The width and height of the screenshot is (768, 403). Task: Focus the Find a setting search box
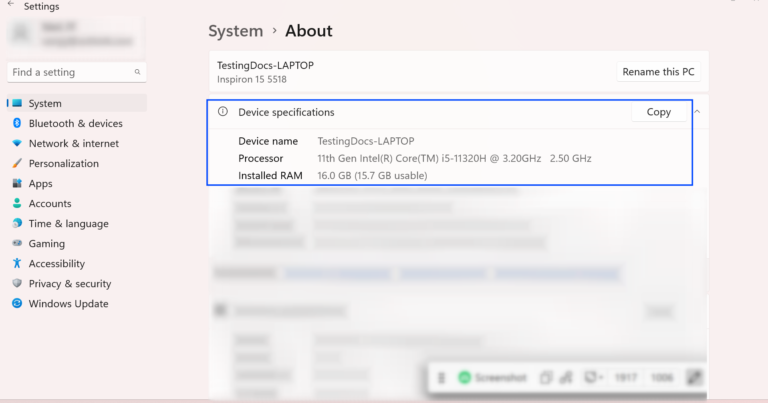(77, 72)
